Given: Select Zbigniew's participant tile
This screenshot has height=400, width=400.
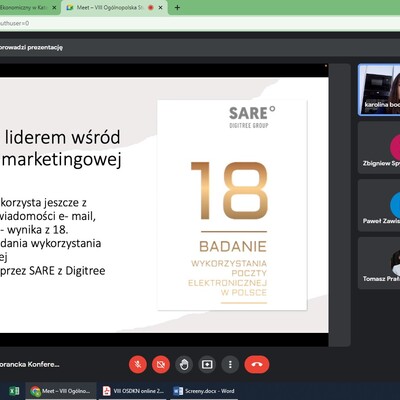Looking at the screenshot, I should tap(379, 148).
